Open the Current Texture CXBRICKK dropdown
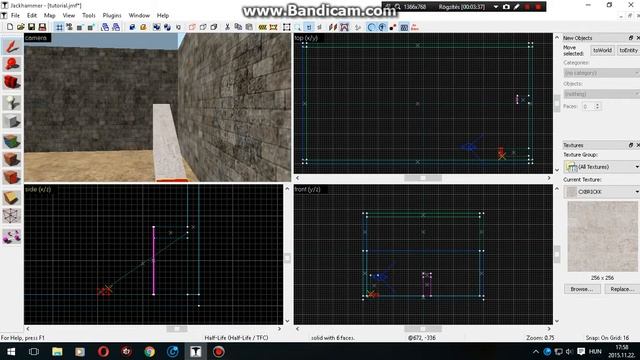The width and height of the screenshot is (640, 360). coord(602,191)
